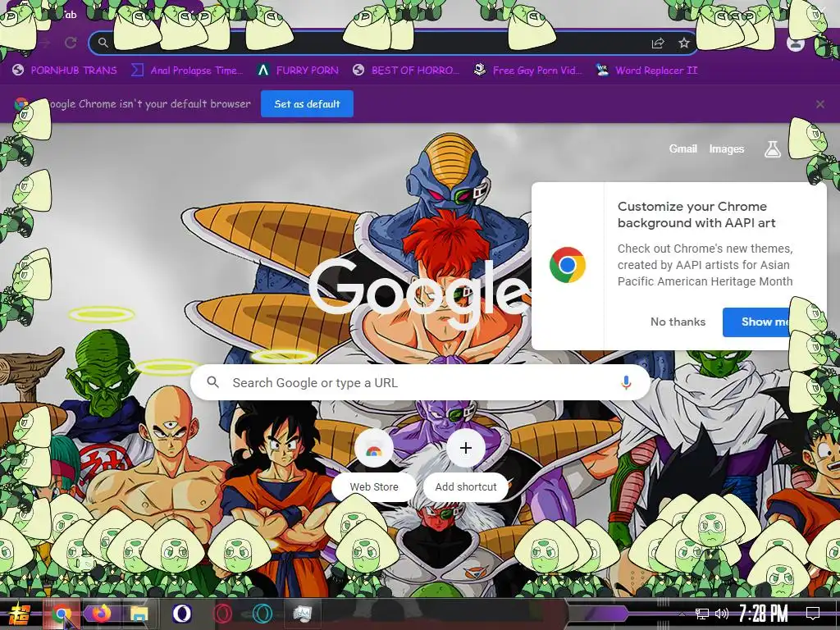Open the volume speaker tray icon

pyautogui.click(x=722, y=614)
